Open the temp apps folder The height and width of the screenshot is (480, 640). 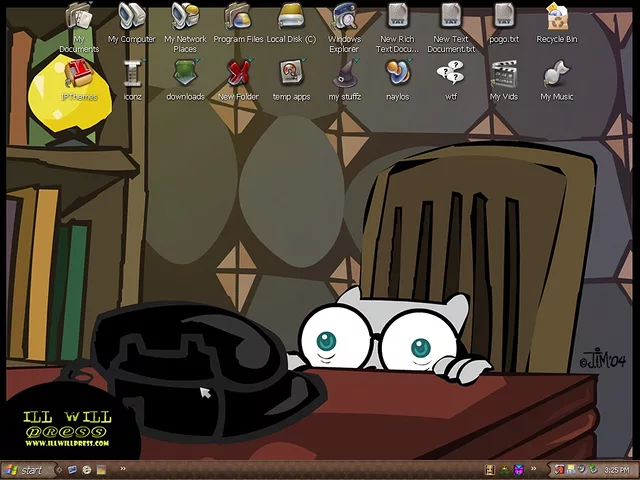click(291, 73)
